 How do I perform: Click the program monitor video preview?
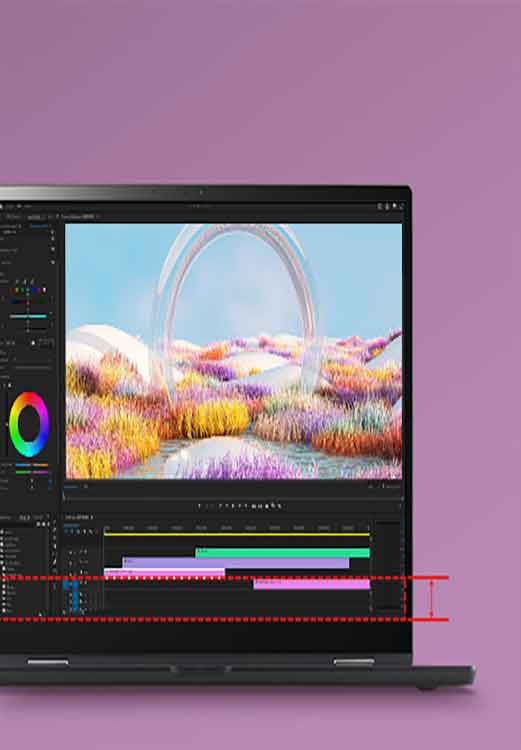click(233, 351)
